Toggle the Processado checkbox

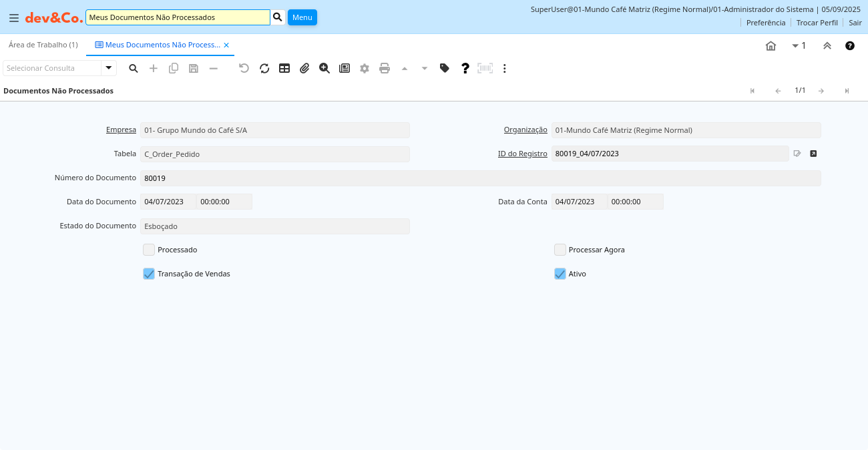pyautogui.click(x=149, y=250)
